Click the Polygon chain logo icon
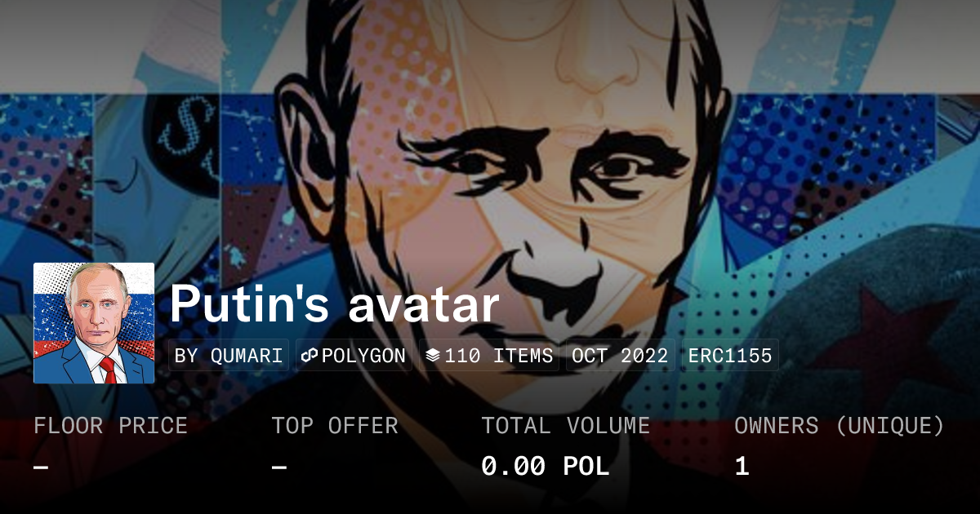Image resolution: width=980 pixels, height=514 pixels. point(310,357)
